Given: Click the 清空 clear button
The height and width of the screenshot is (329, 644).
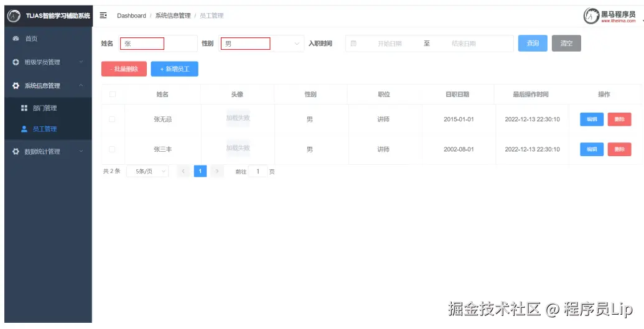Looking at the screenshot, I should coord(566,43).
